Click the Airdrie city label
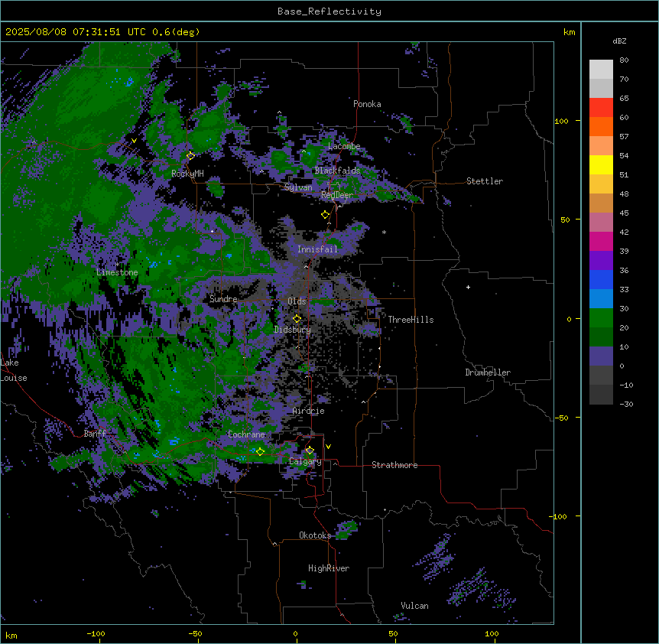659x644 pixels. (x=309, y=411)
